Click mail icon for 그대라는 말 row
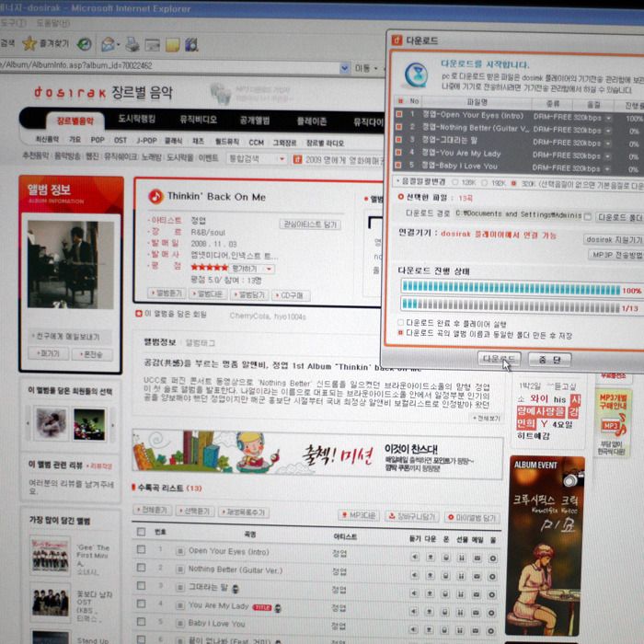The image size is (644, 644). point(477,594)
